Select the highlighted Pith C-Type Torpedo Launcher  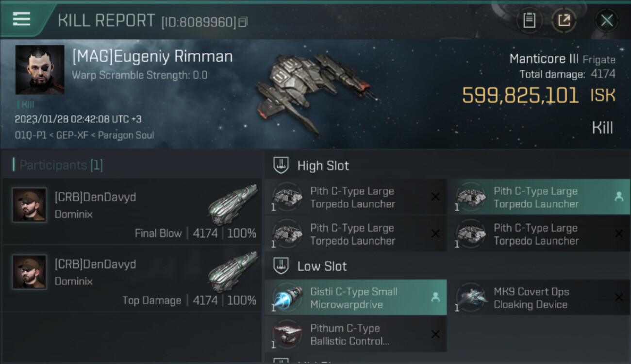click(x=538, y=197)
